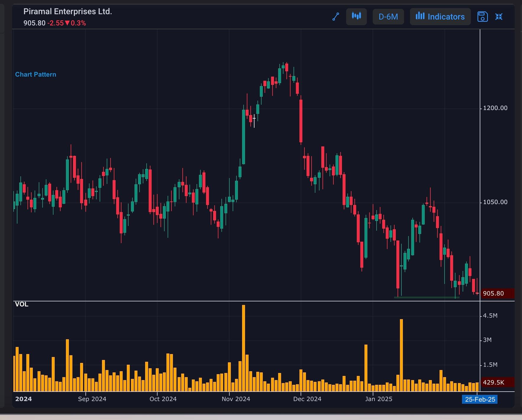Change chart type with candlestick icon
Image resolution: width=522 pixels, height=420 pixels.
tap(356, 17)
